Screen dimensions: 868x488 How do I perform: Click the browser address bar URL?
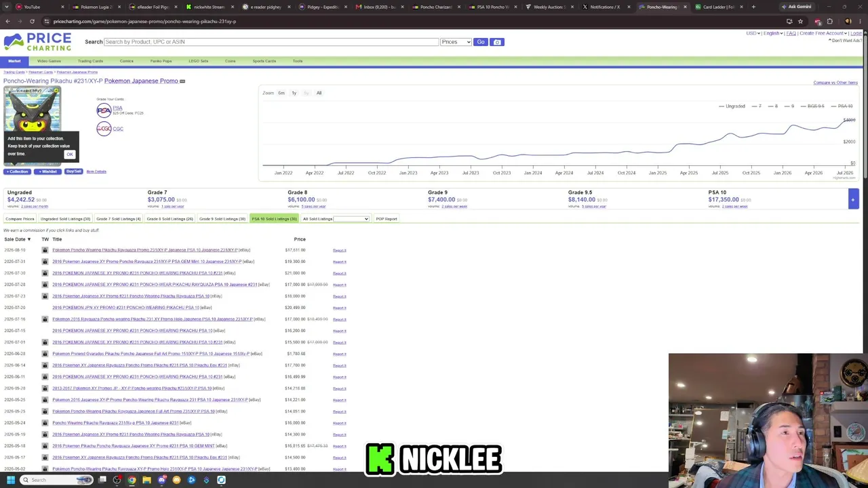coord(144,21)
